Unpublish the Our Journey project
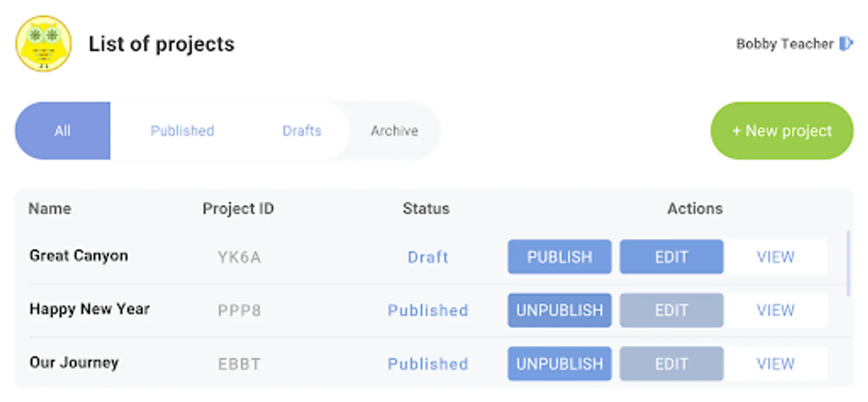868x402 pixels. pos(559,364)
